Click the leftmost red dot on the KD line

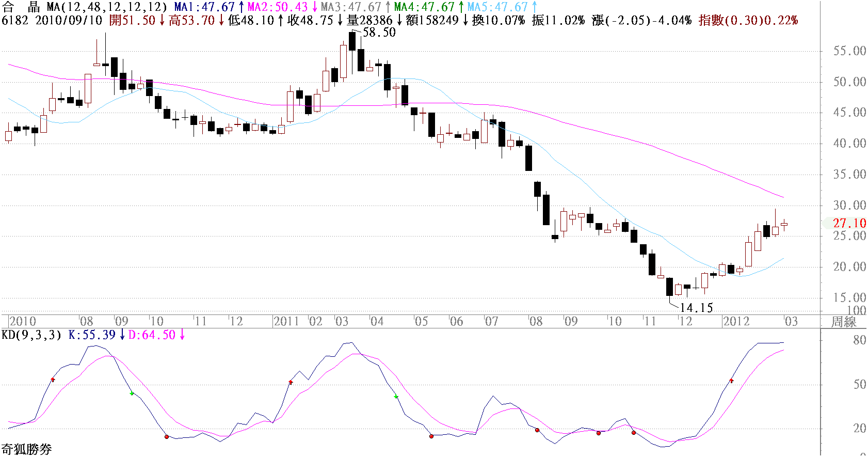(x=166, y=437)
